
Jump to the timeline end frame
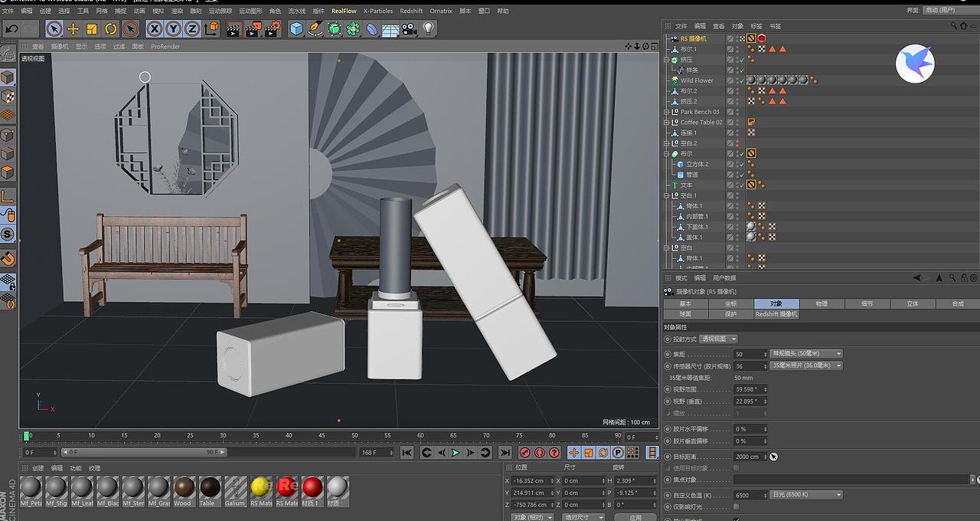[505, 453]
